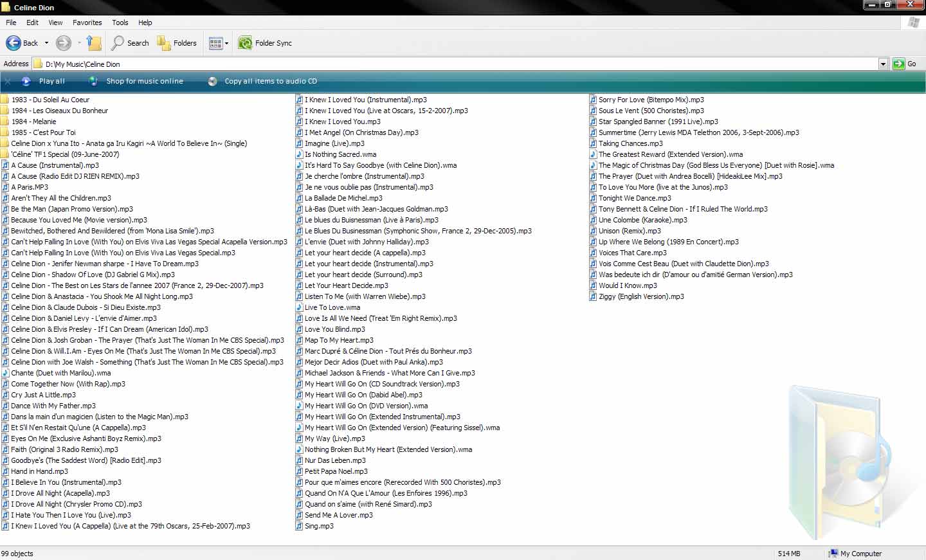This screenshot has height=560, width=926.
Task: Go up one folder level icon
Action: click(94, 43)
